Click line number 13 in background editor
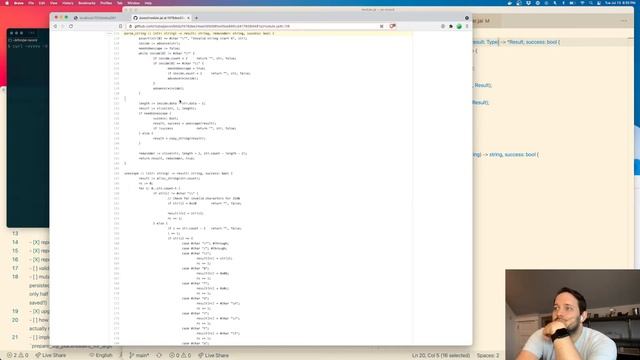The height and width of the screenshot is (360, 640). click(x=15, y=234)
